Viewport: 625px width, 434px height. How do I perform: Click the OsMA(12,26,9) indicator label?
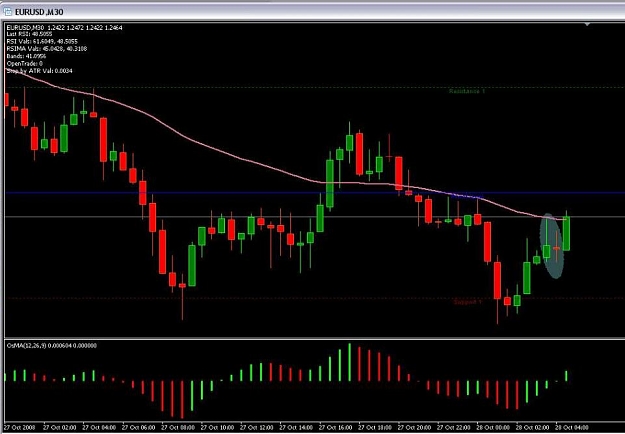[52, 346]
